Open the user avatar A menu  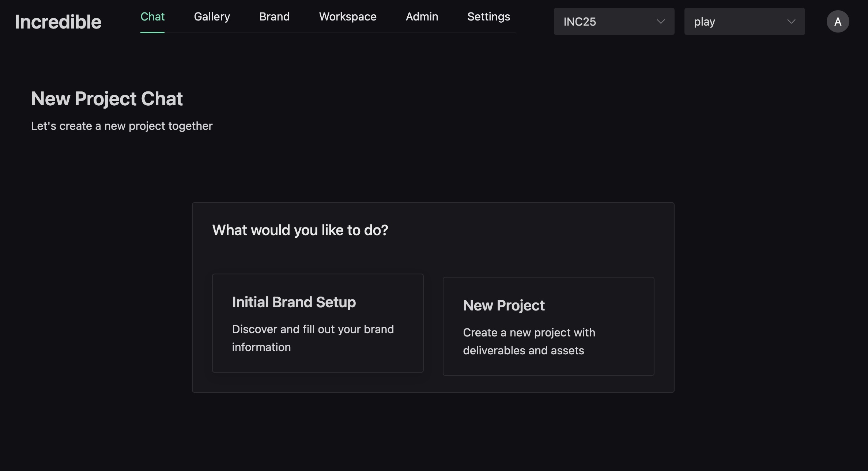click(838, 22)
